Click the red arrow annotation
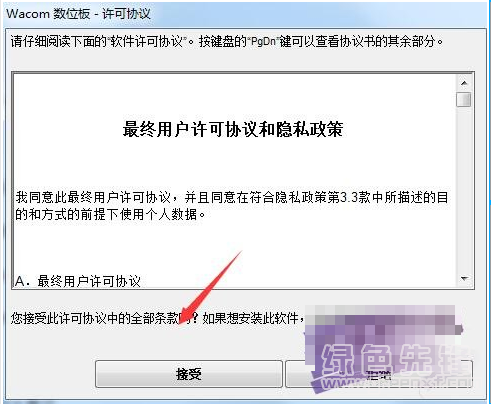Screen dimensions: 491x404 [210, 287]
